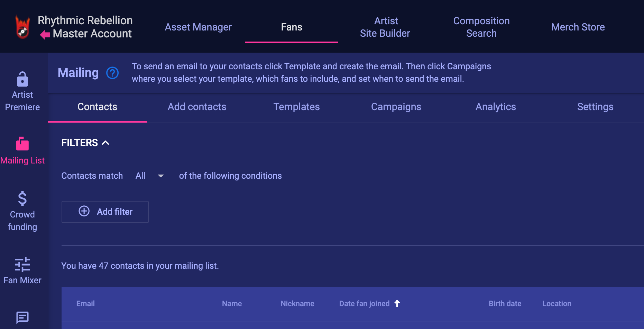Switch to the Campaigns tab

[x=396, y=107]
